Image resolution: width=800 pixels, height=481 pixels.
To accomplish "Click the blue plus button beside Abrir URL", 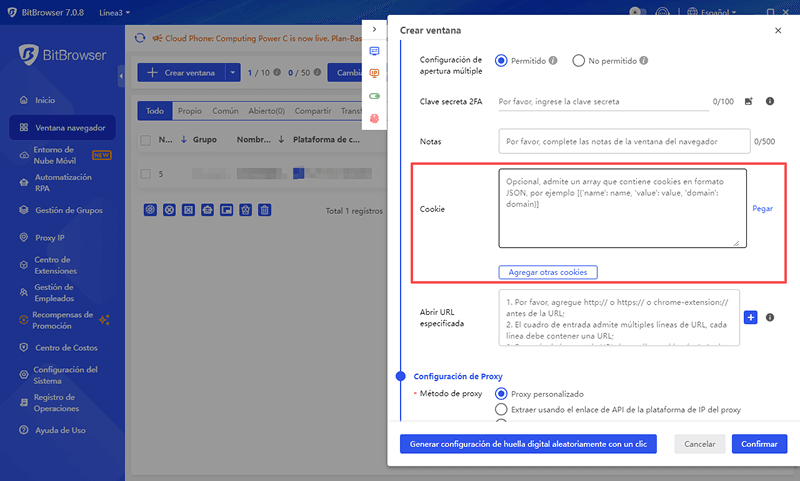I will click(x=751, y=317).
